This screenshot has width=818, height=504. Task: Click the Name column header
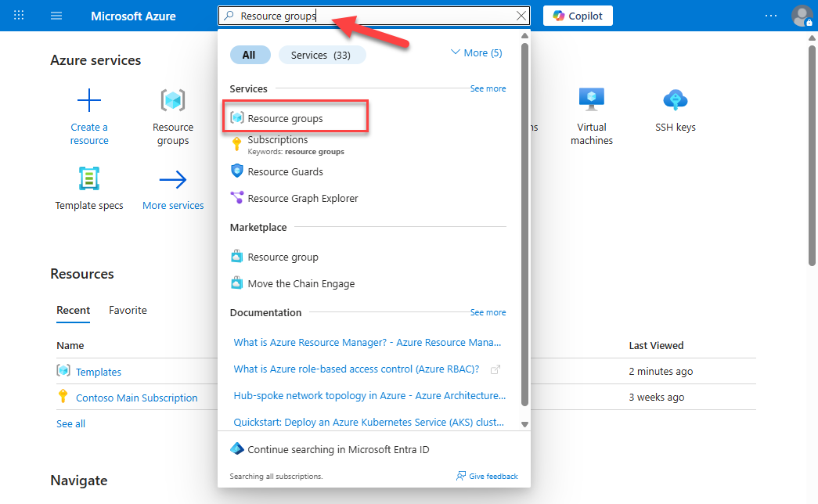point(70,345)
